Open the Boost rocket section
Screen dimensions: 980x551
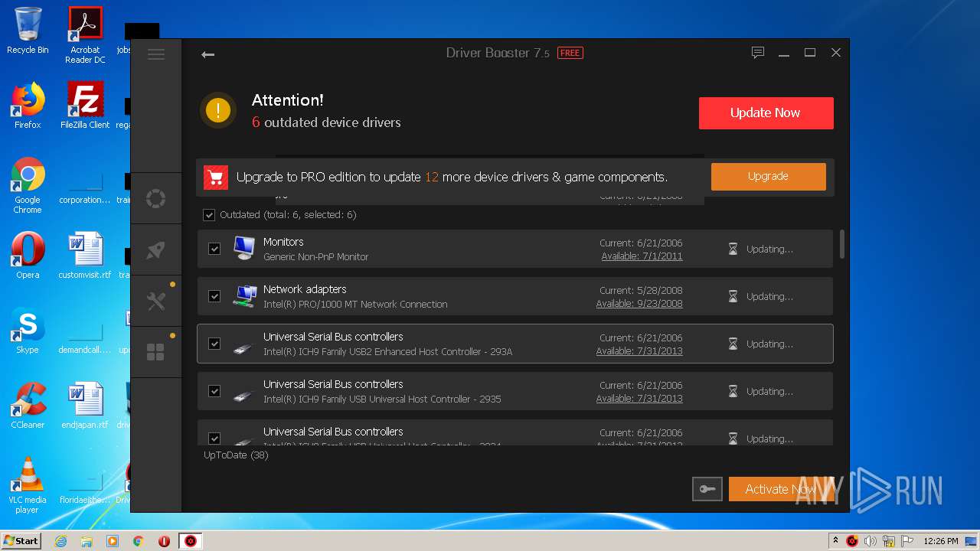pyautogui.click(x=156, y=250)
